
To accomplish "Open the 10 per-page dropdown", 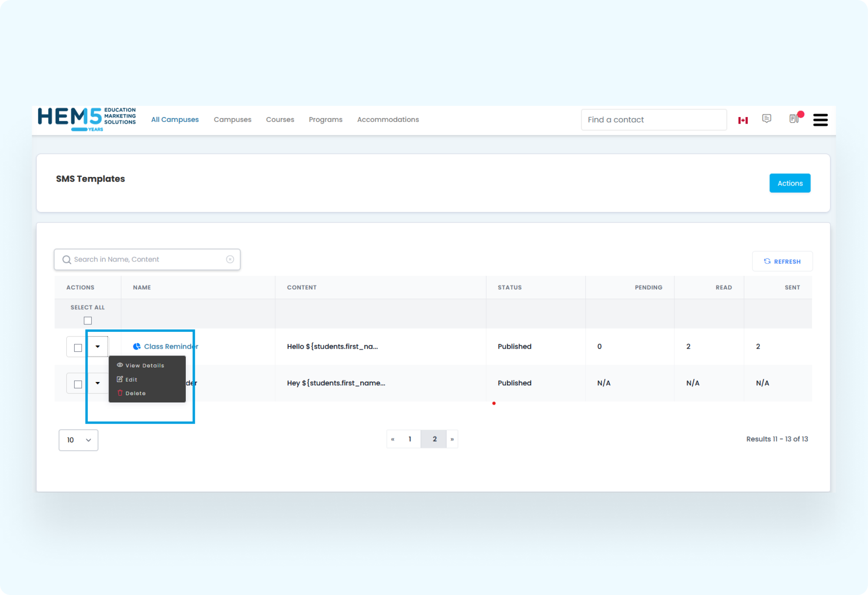I will (79, 440).
